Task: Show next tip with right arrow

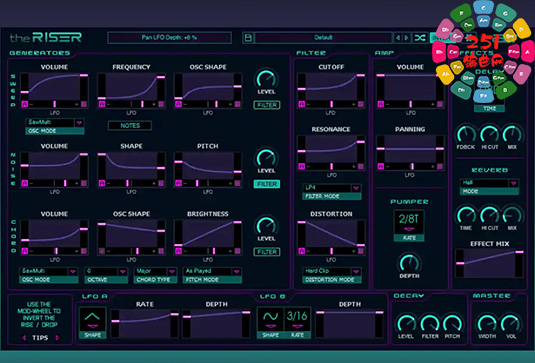Action: click(57, 338)
